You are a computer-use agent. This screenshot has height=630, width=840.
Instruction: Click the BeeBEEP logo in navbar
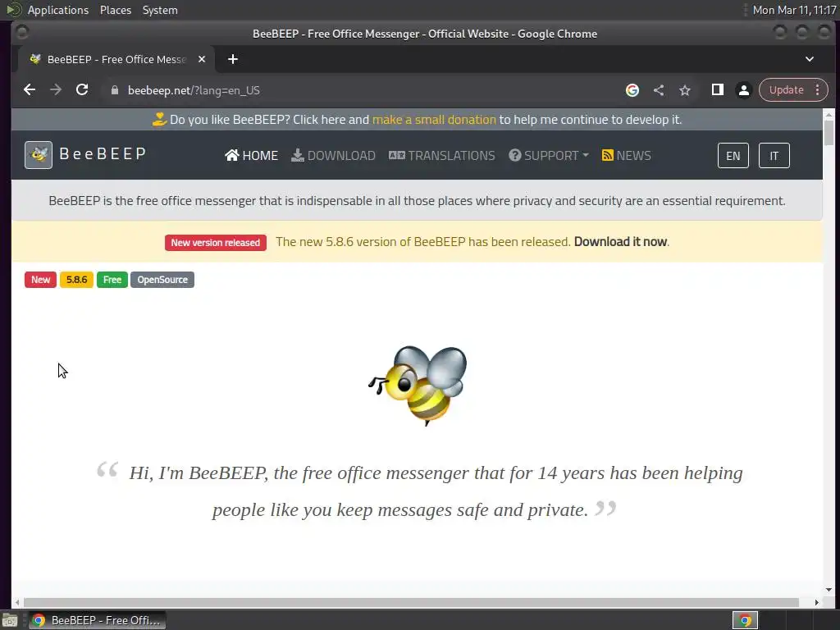pos(39,155)
